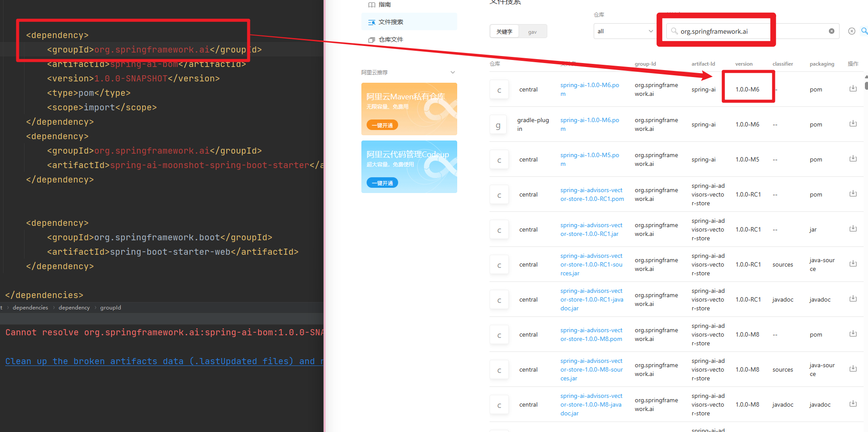
Task: Collapse the 阿里云推荐 section
Action: (453, 72)
